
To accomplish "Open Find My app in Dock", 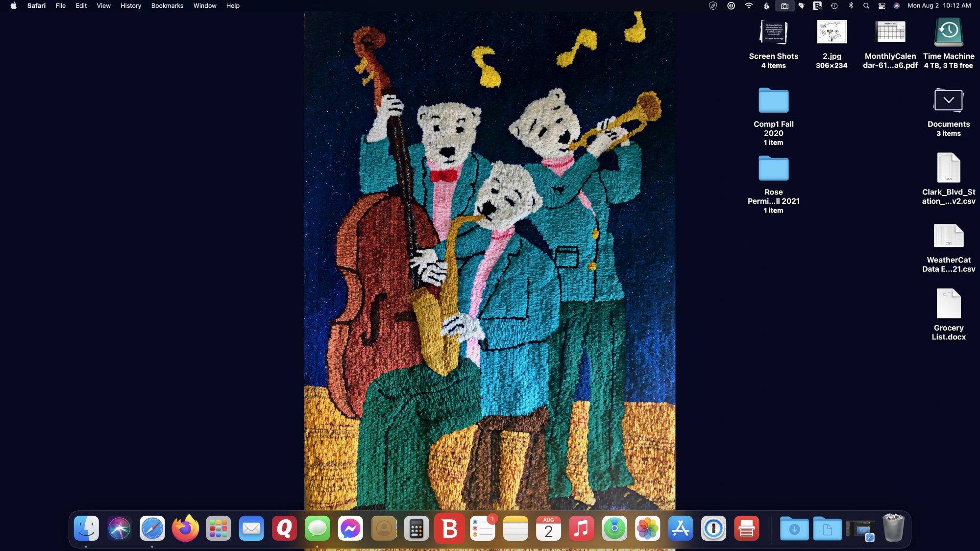I will pyautogui.click(x=614, y=528).
